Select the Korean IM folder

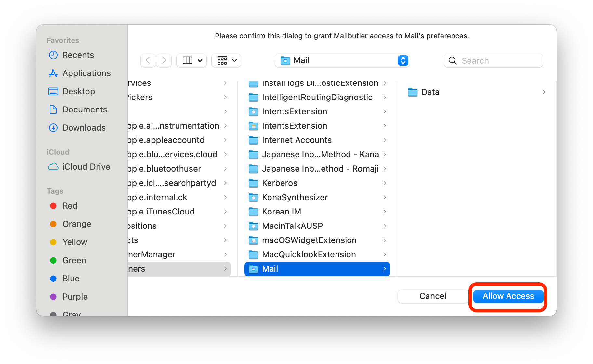click(x=317, y=212)
